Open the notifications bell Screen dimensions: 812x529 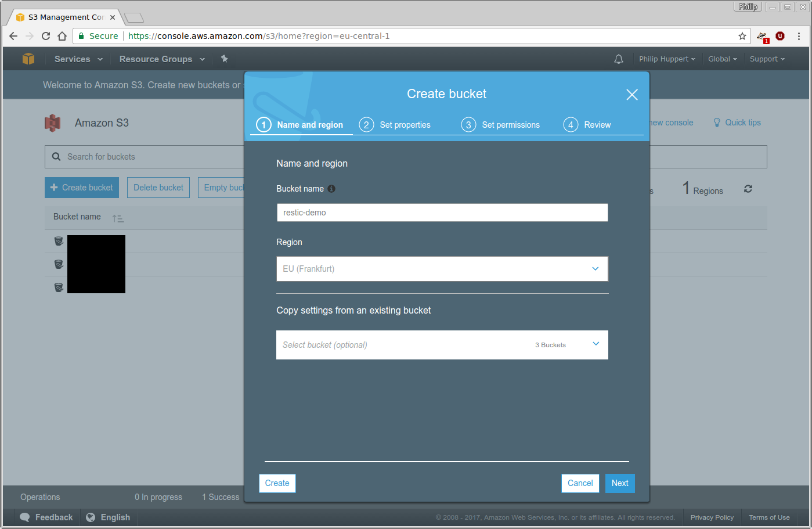click(x=619, y=59)
